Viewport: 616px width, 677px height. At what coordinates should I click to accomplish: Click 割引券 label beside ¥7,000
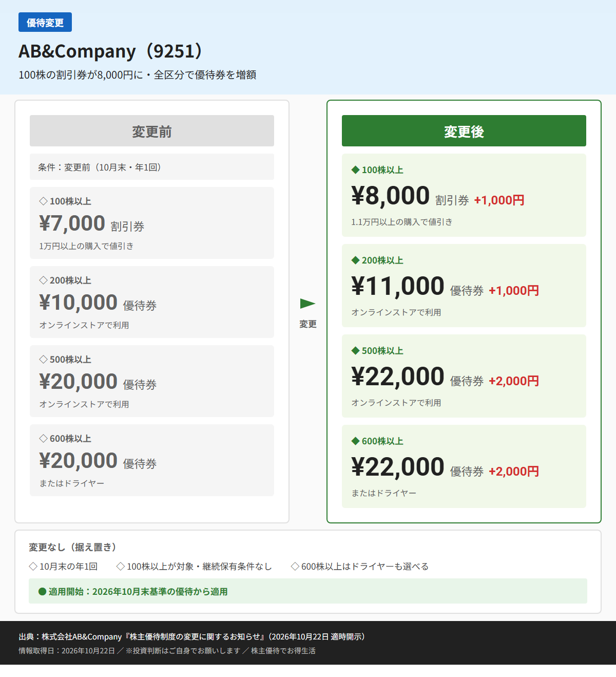coord(128,227)
